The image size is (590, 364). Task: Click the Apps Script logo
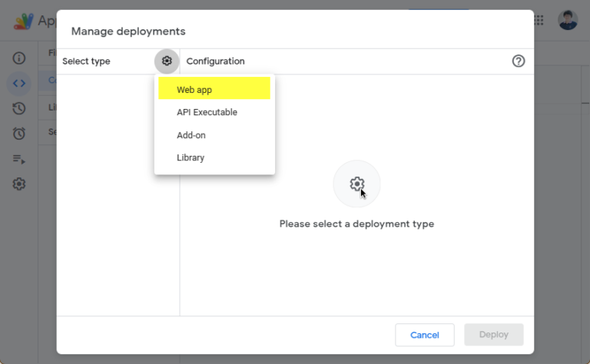24,22
